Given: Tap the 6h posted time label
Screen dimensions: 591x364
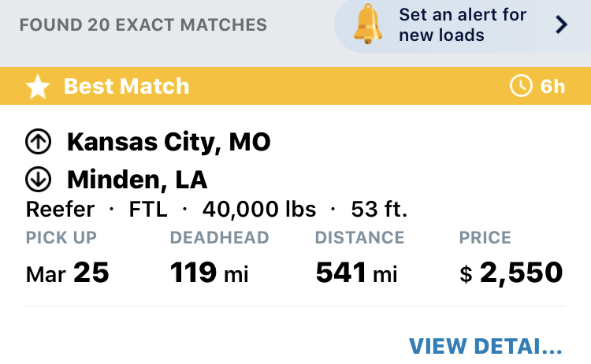Looking at the screenshot, I should [552, 87].
